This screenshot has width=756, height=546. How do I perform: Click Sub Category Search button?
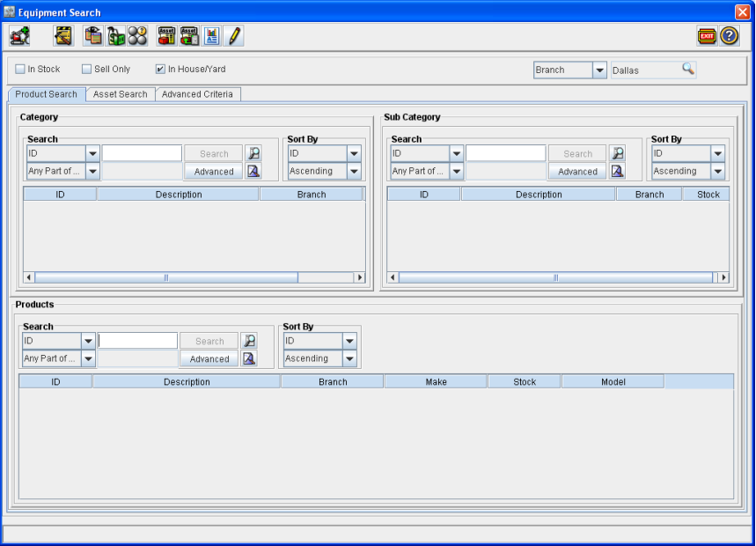(x=577, y=153)
